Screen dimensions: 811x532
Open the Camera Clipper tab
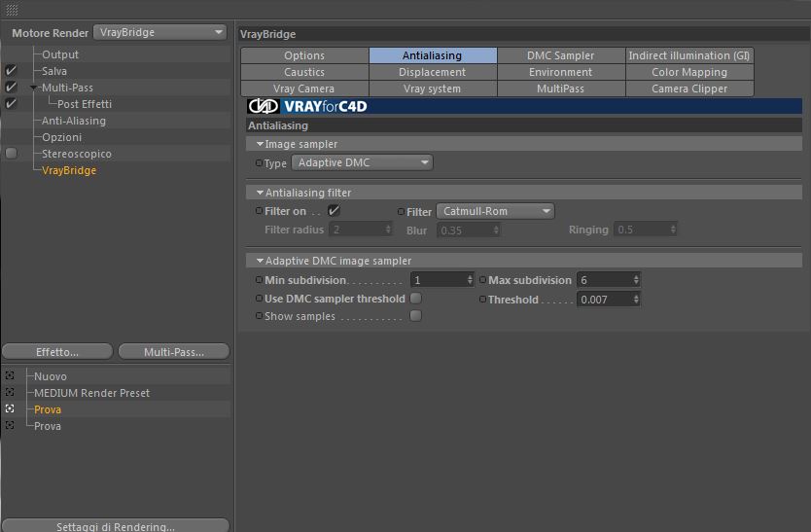coord(689,89)
